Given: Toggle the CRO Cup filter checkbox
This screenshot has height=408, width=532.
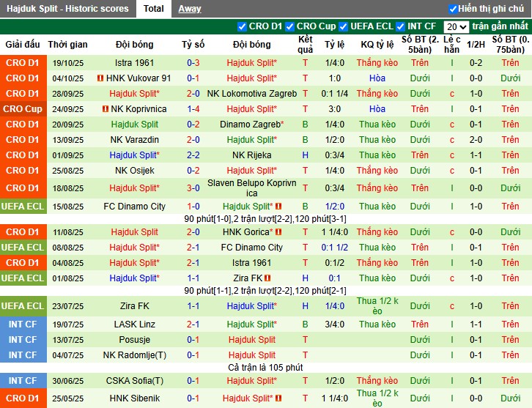Looking at the screenshot, I should click(x=289, y=26).
